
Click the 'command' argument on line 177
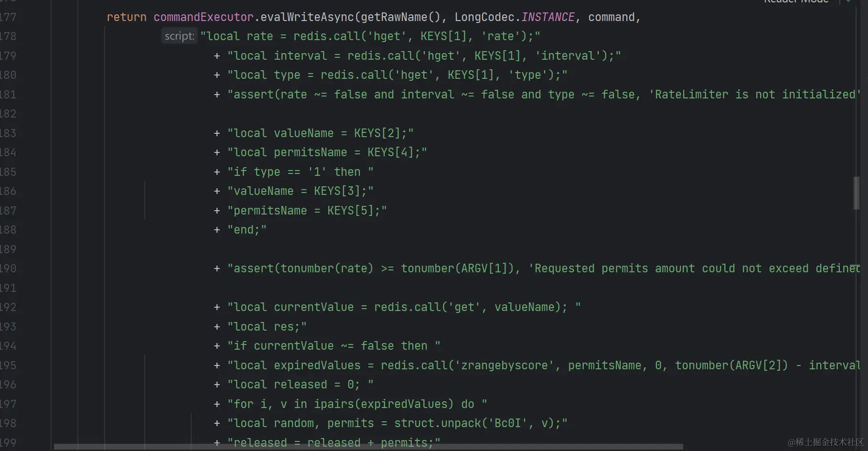(611, 17)
